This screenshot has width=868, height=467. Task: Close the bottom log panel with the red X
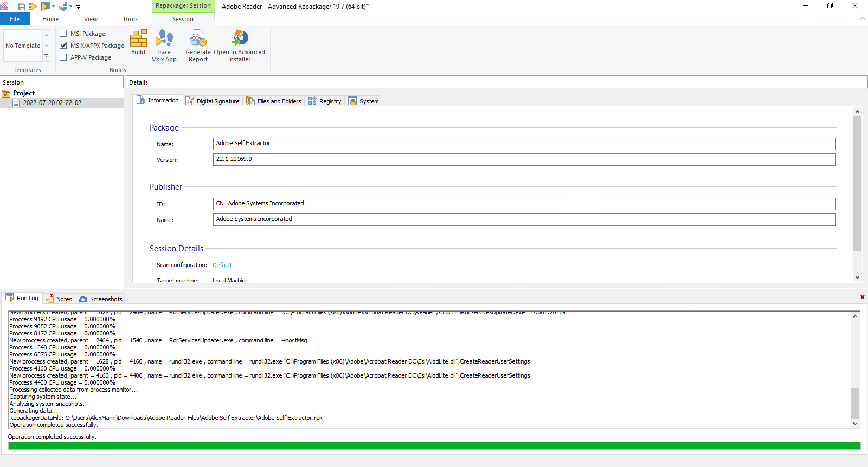coord(863,297)
